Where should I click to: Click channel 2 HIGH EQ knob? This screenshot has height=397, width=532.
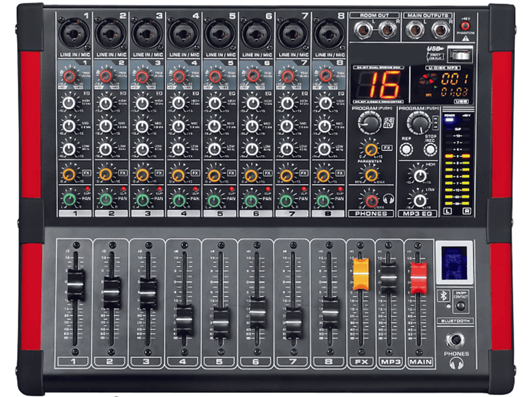(x=106, y=103)
